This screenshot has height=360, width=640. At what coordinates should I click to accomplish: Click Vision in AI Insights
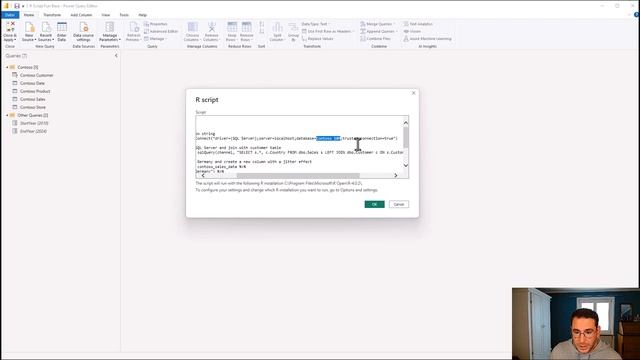point(412,31)
